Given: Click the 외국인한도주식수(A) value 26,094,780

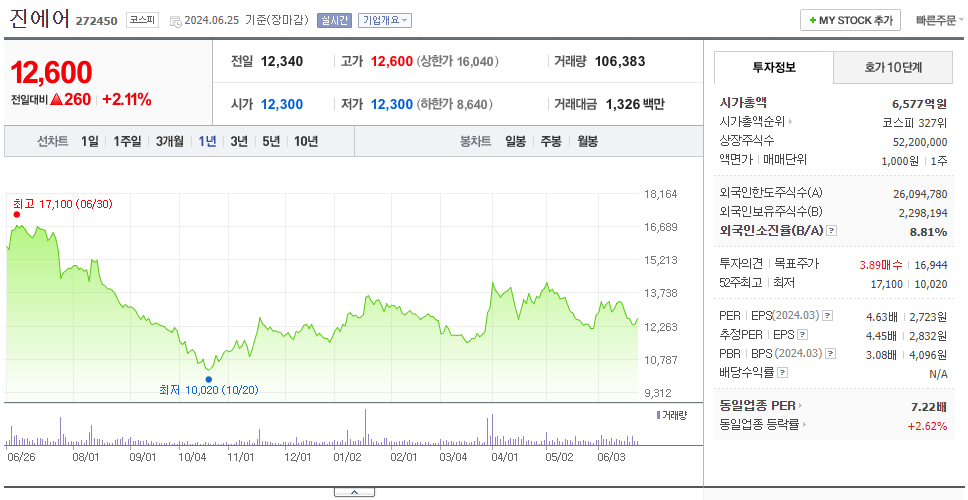Looking at the screenshot, I should [x=920, y=194].
